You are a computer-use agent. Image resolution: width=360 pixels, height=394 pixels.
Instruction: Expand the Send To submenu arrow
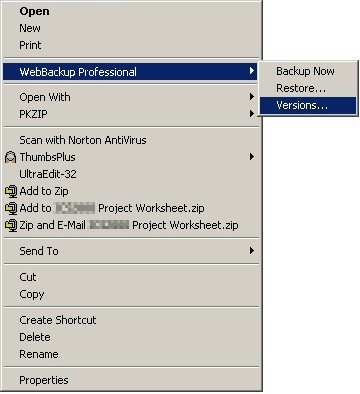coord(252,250)
